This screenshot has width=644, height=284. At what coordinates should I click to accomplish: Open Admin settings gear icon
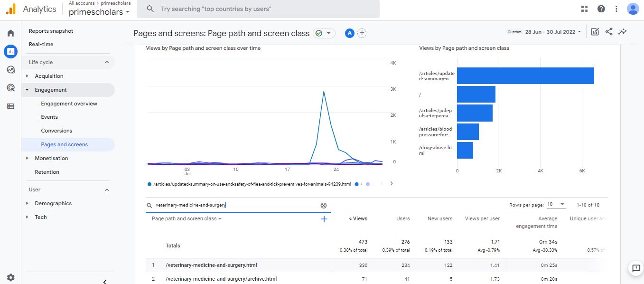[x=10, y=277]
